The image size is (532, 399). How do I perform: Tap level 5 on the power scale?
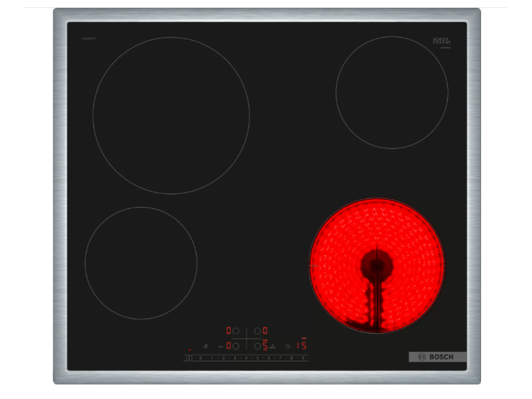[257, 358]
